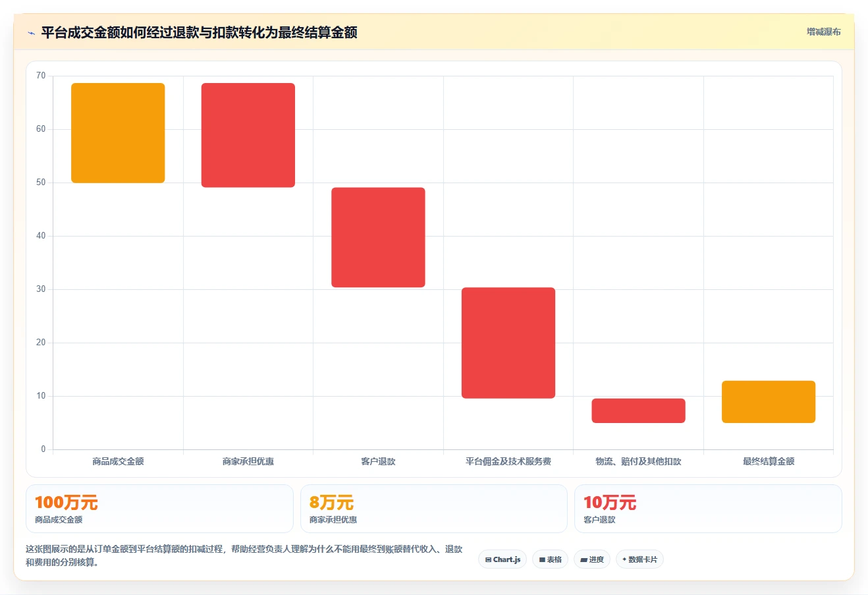Click the y-axis value 50
Screen dimensions: 868x595
[x=41, y=183]
